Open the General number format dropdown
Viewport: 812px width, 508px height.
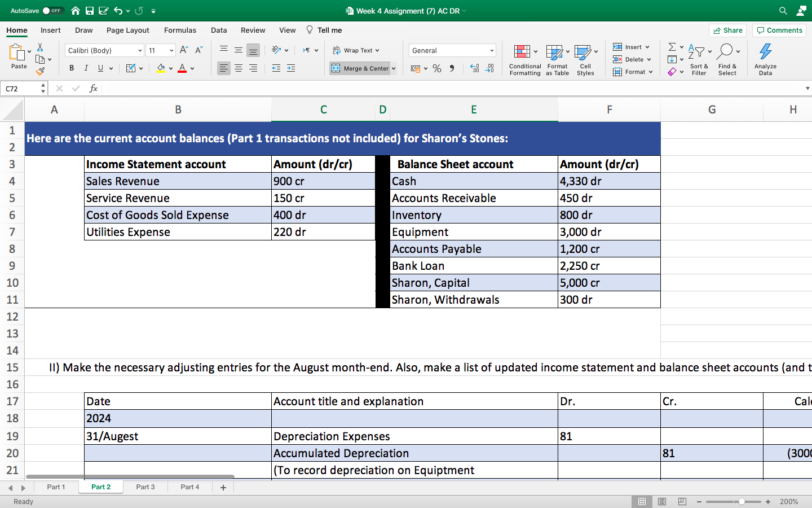click(452, 50)
